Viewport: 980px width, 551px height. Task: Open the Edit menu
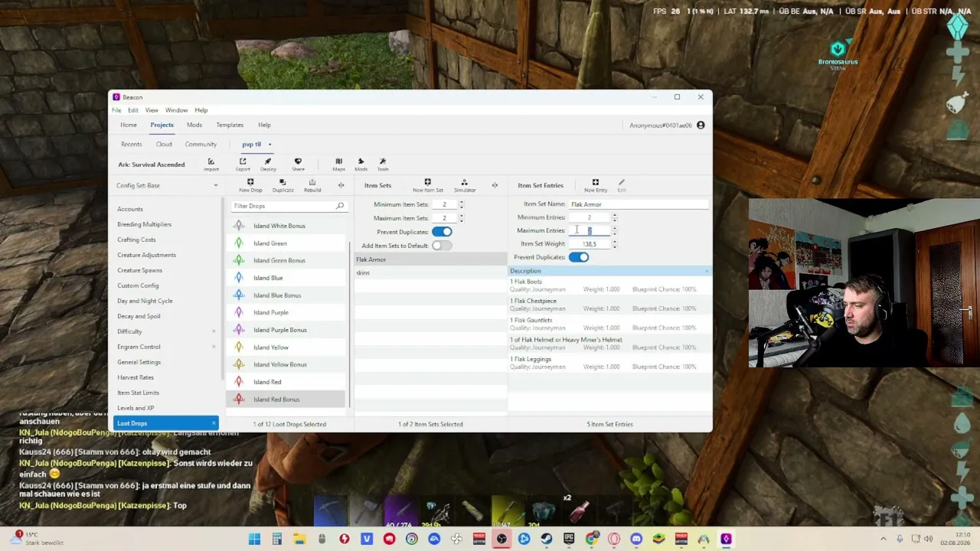pos(133,110)
